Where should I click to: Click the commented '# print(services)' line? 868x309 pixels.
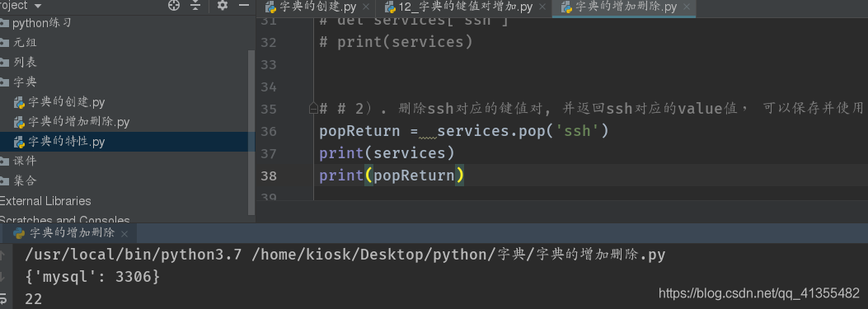(x=396, y=43)
